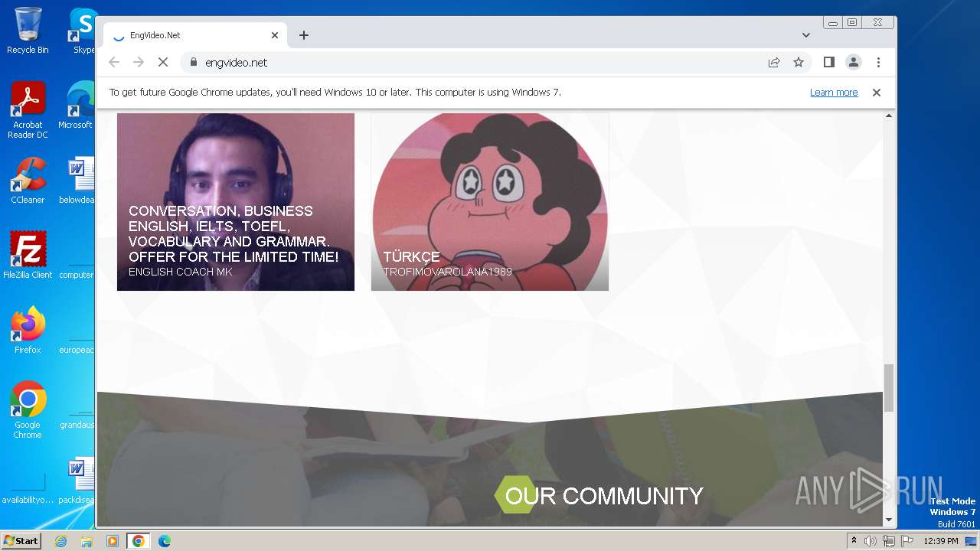Stop loading the engvideo.net page
Viewport: 980px width, 551px height.
pyautogui.click(x=163, y=63)
